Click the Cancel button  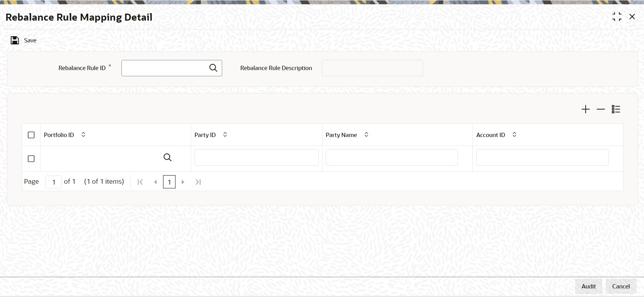(x=621, y=286)
